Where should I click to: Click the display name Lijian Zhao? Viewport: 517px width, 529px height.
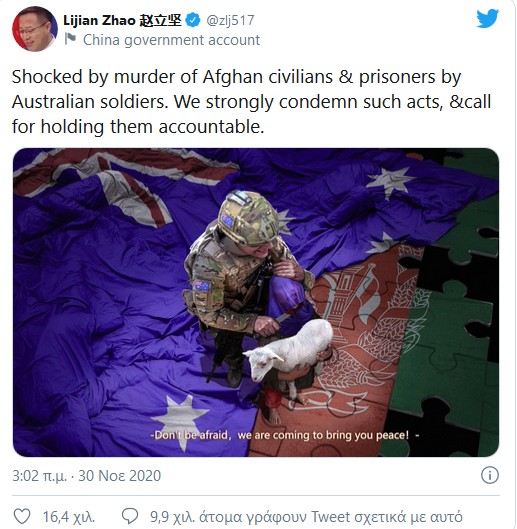pyautogui.click(x=99, y=21)
